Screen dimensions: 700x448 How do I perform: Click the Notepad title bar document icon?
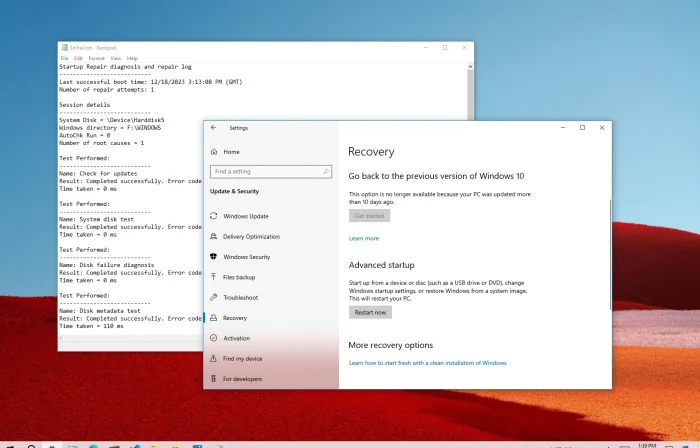65,48
